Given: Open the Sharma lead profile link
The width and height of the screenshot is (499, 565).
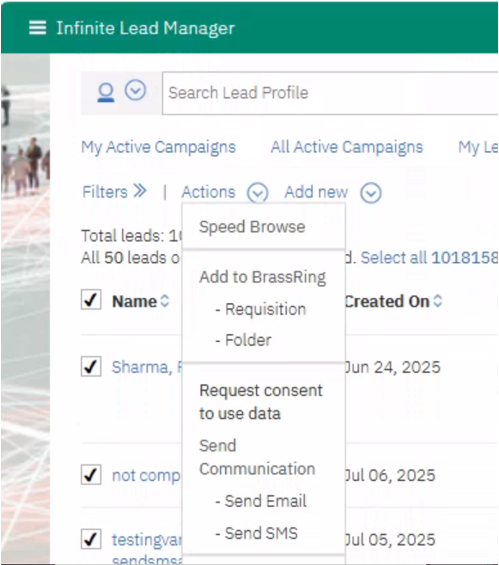Looking at the screenshot, I should 147,367.
